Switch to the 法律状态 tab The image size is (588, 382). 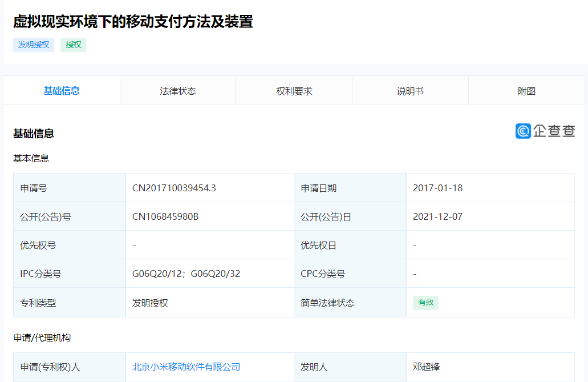(176, 90)
